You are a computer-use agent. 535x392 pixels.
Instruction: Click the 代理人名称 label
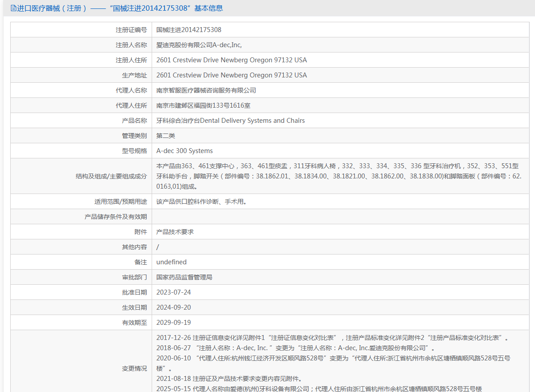coord(131,90)
